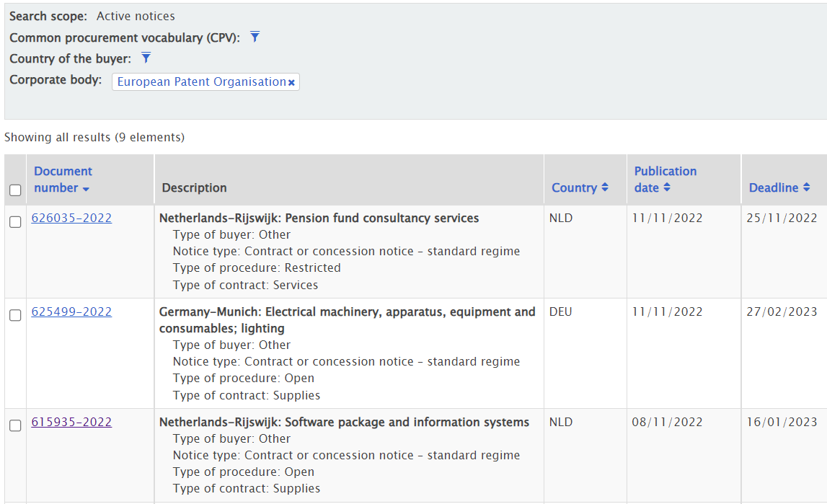Click the Deadline sort chevron
The image size is (827, 504).
click(808, 187)
